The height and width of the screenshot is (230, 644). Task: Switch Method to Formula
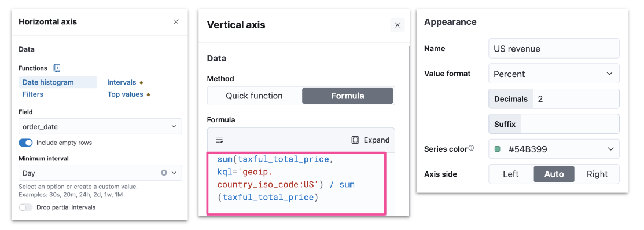click(x=348, y=96)
